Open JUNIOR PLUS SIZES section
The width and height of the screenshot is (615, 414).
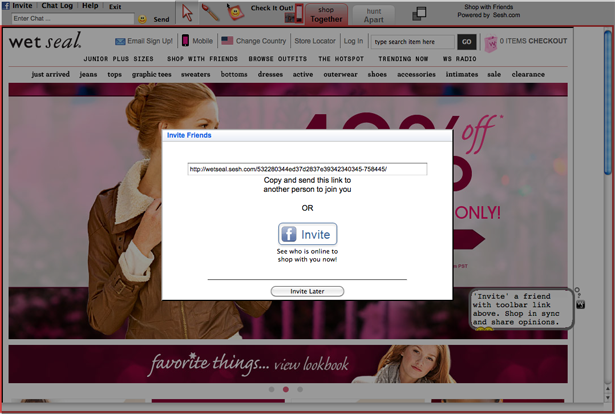coord(118,59)
